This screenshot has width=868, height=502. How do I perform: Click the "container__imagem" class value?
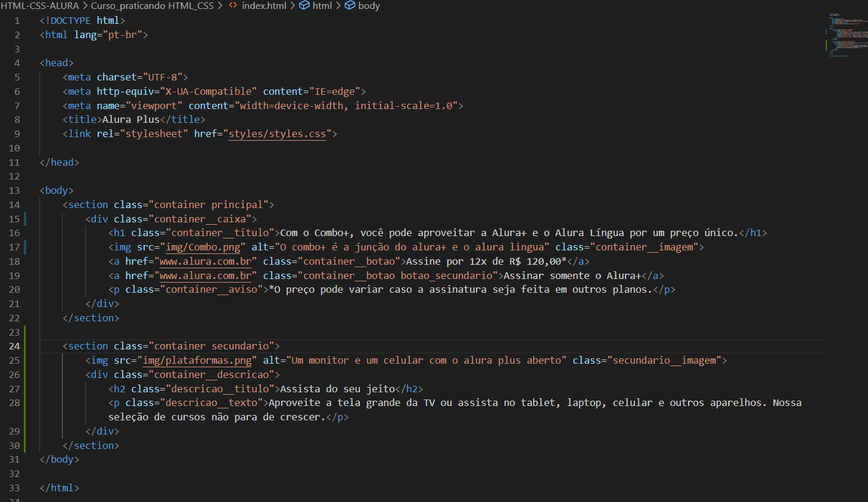click(644, 247)
